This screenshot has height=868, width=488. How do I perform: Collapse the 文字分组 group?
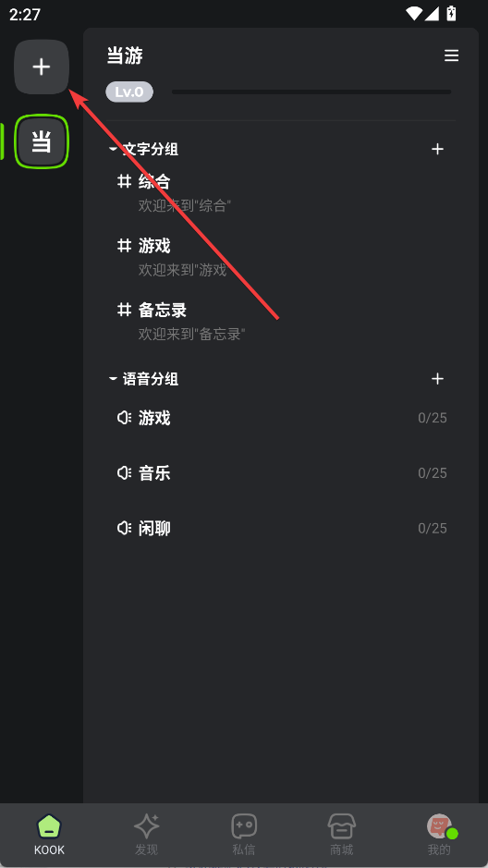tap(144, 149)
